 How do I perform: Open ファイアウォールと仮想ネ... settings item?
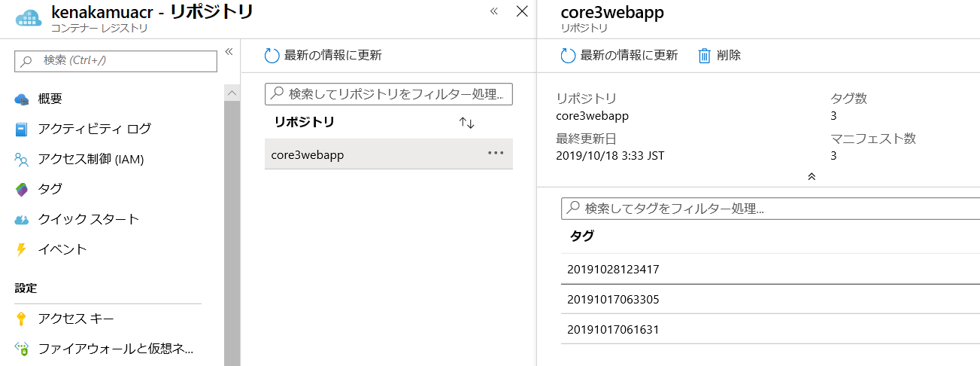(115, 349)
